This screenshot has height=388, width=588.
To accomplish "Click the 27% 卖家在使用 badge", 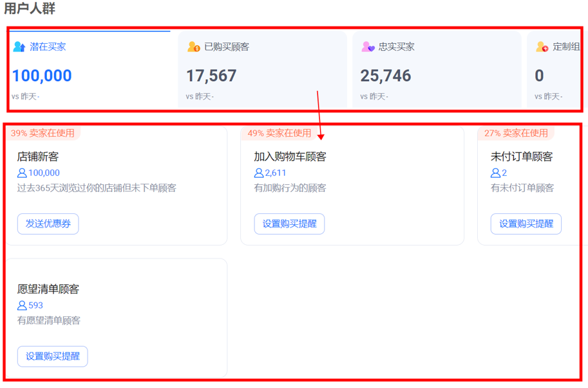I will (x=516, y=133).
